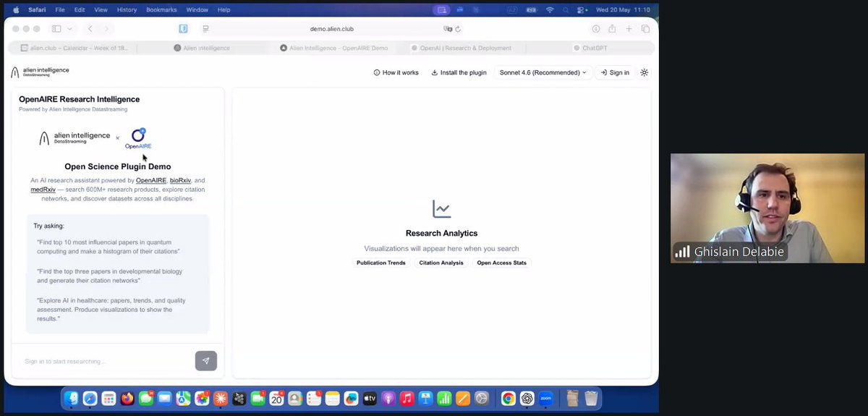Follow the bioRxiv link
This screenshot has height=416, width=868.
pyautogui.click(x=180, y=180)
